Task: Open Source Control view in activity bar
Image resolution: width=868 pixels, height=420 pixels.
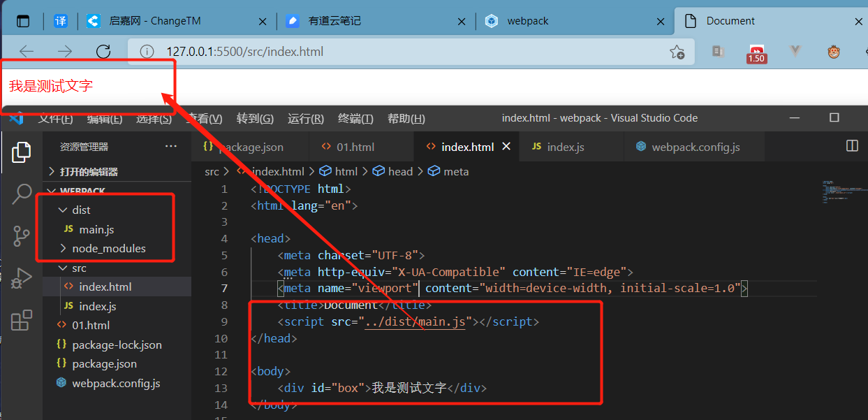Action: click(x=22, y=236)
